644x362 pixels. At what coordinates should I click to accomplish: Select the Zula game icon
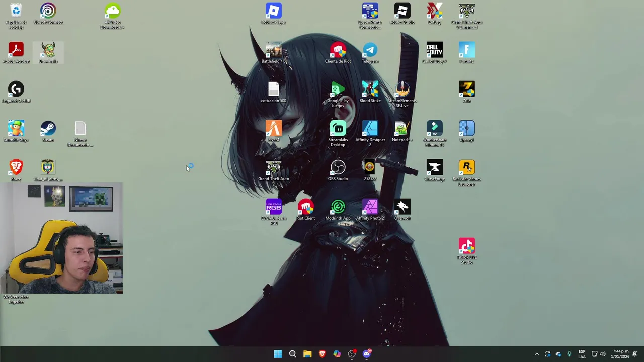click(467, 93)
